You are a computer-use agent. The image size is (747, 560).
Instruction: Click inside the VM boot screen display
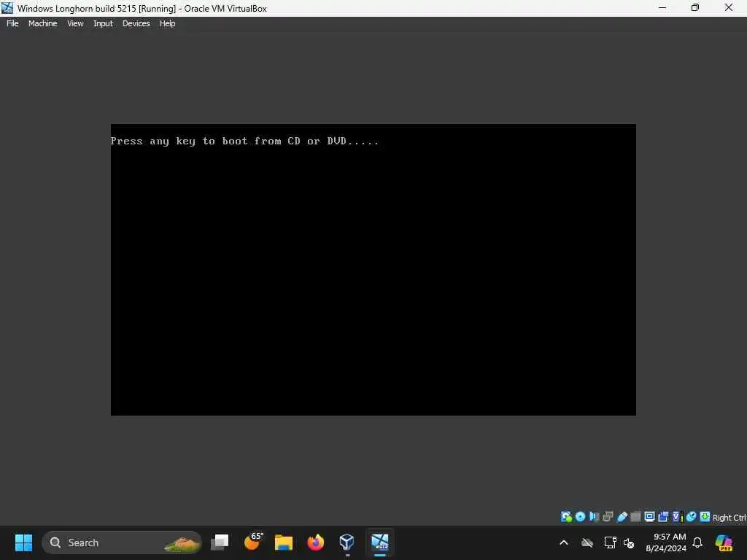(373, 270)
